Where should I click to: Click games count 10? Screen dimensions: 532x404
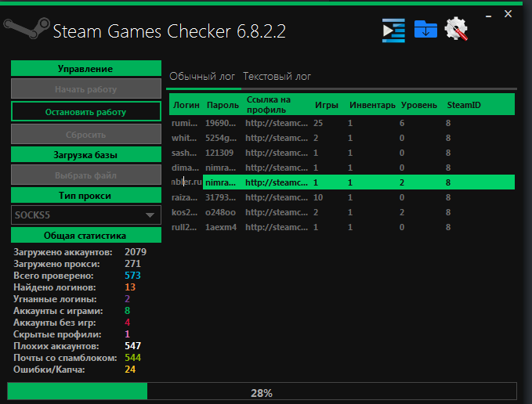[318, 197]
